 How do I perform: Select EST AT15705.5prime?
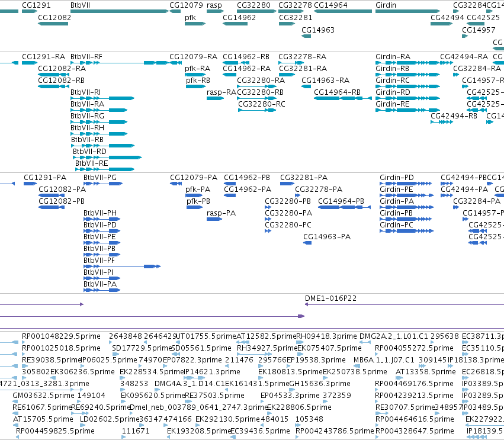click(43, 419)
